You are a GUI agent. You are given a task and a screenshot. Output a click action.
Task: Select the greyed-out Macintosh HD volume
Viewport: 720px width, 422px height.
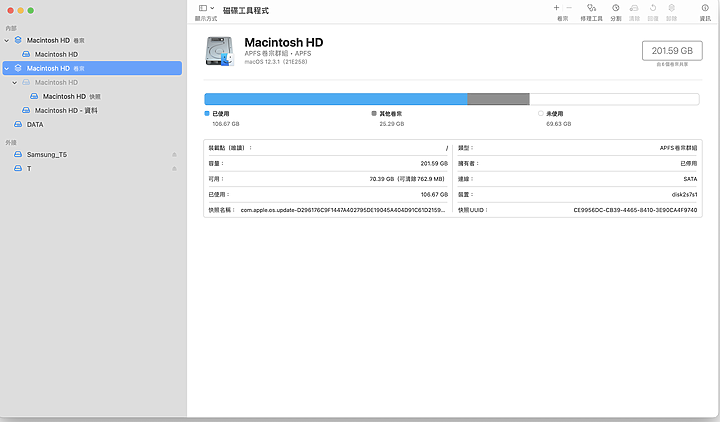56,82
